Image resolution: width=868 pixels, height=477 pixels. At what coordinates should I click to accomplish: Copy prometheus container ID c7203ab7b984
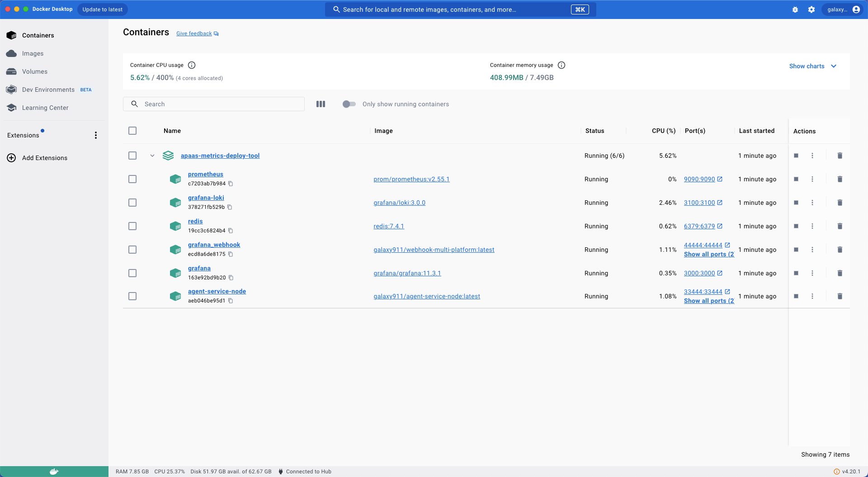tap(231, 184)
